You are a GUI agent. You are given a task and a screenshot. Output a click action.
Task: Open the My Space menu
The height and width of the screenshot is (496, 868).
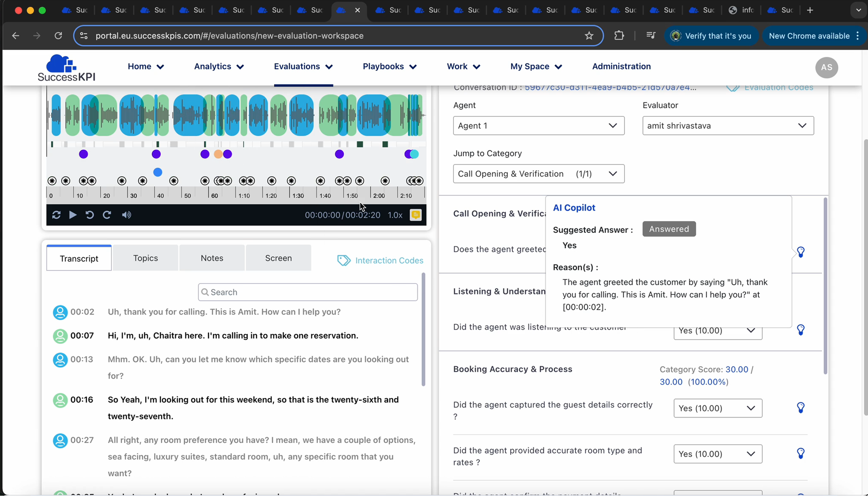point(536,66)
